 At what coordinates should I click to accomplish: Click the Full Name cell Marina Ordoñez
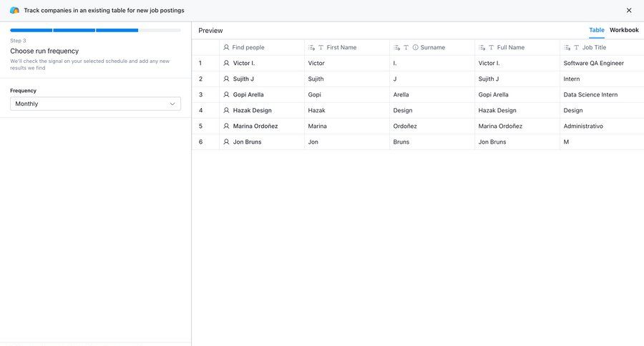pos(517,126)
